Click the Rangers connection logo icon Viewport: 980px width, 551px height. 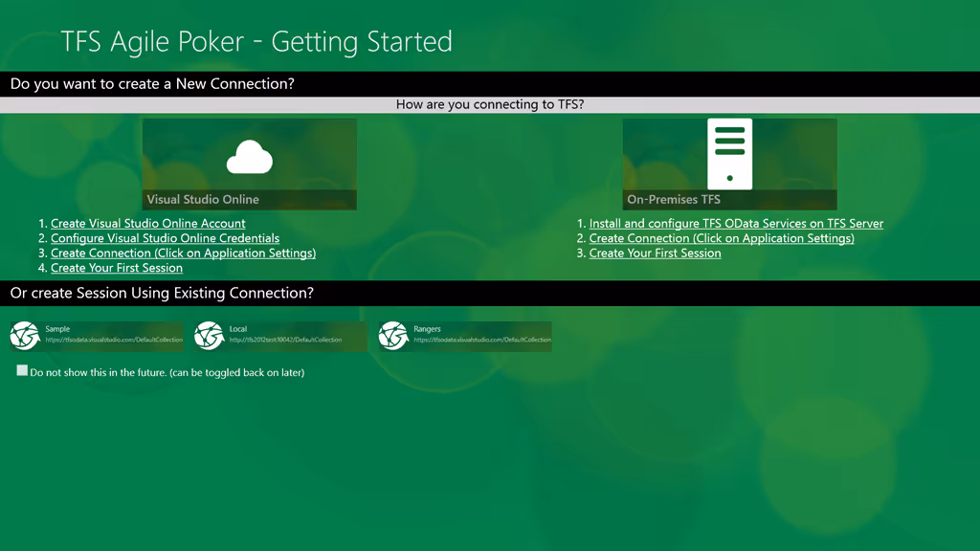click(x=393, y=336)
